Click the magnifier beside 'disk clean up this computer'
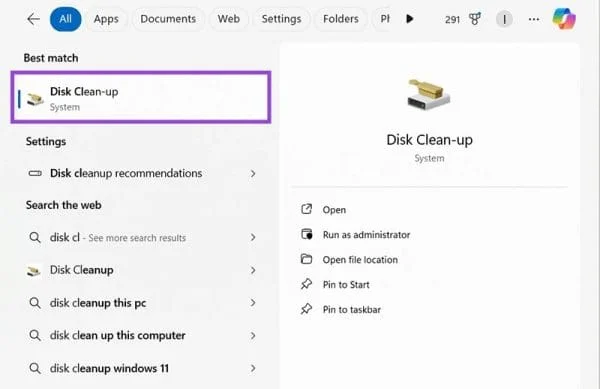The height and width of the screenshot is (389, 600). coord(35,335)
